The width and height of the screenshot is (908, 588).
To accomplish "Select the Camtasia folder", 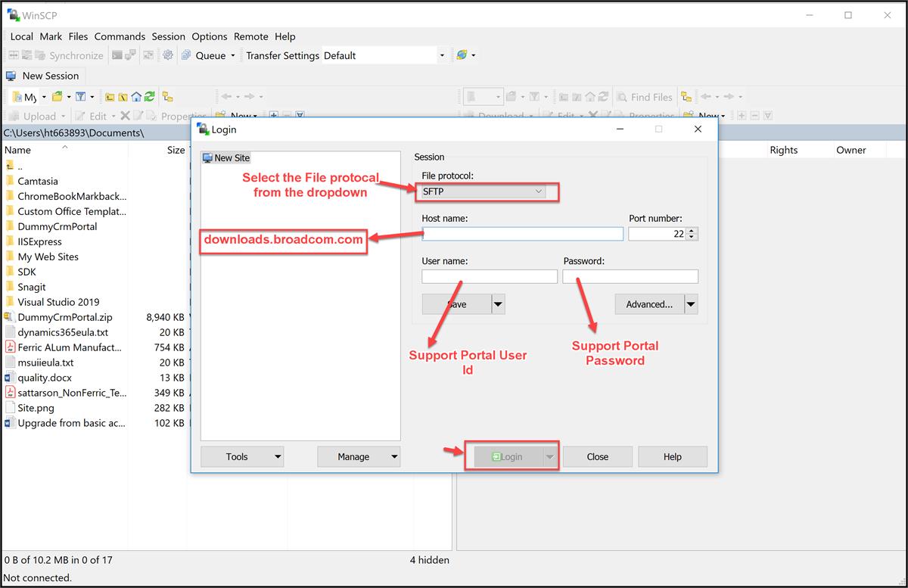I will click(x=38, y=181).
